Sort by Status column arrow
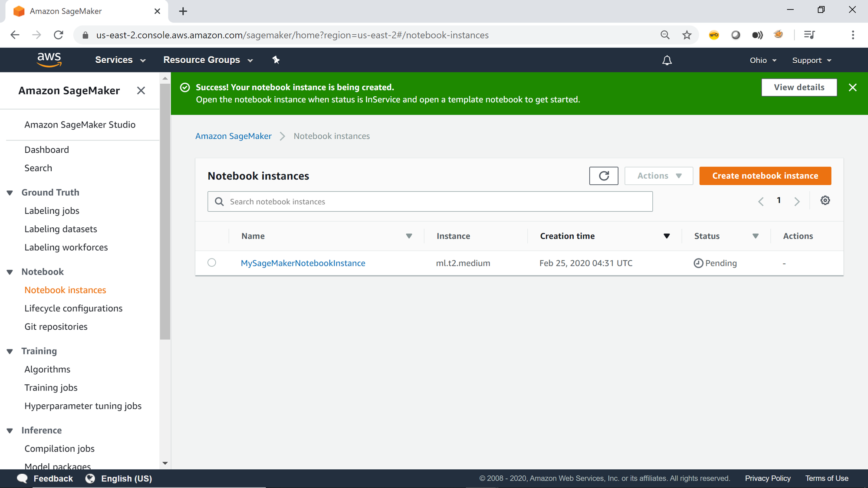 pyautogui.click(x=755, y=236)
